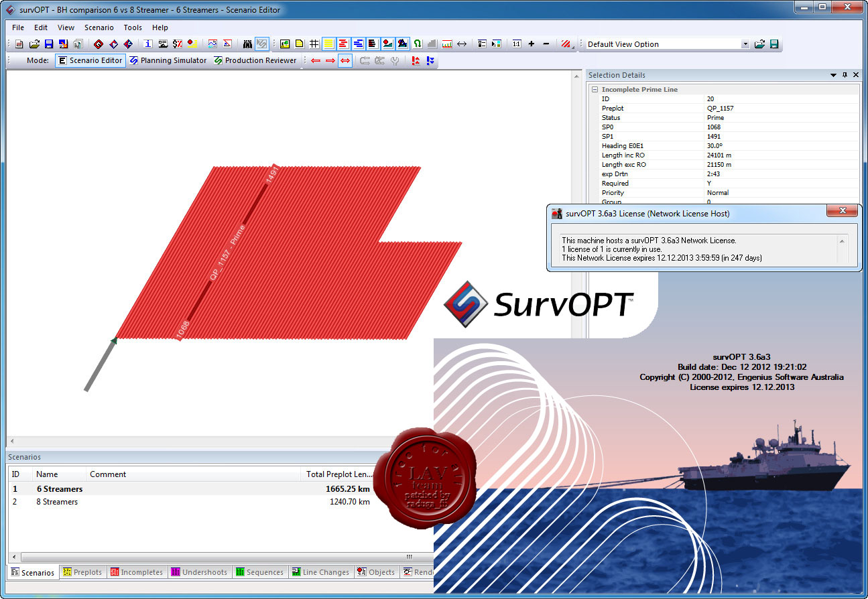Collapse the Incomplete Prime Line group
The width and height of the screenshot is (868, 599).
tap(595, 90)
